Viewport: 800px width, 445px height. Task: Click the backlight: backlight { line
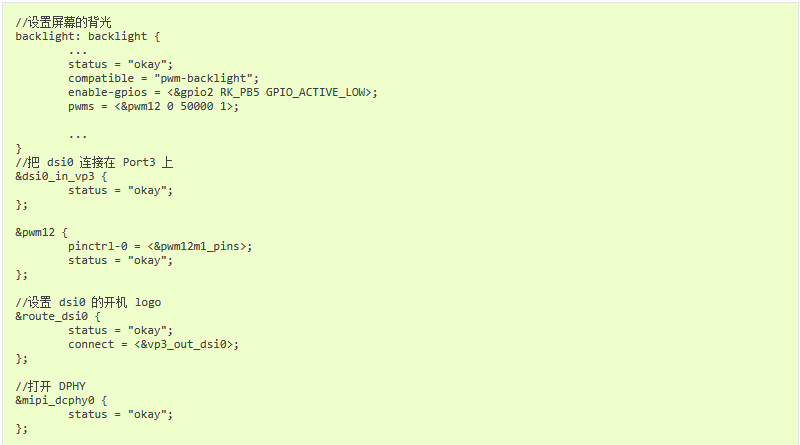click(x=87, y=37)
